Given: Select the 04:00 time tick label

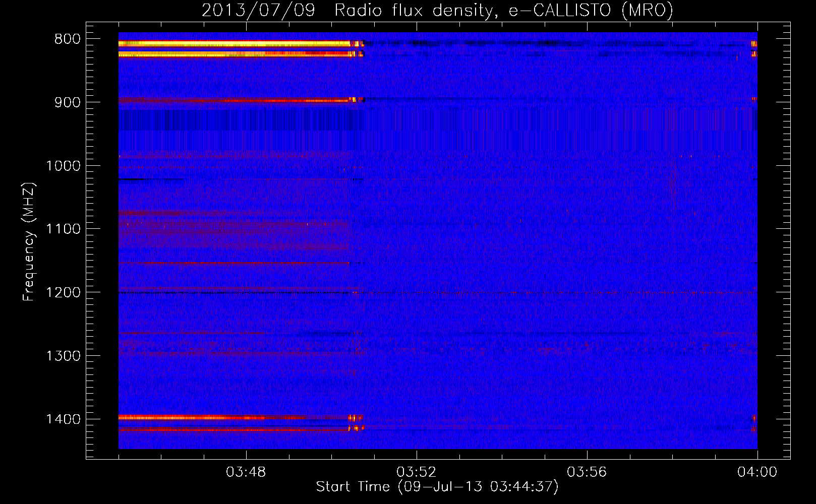Looking at the screenshot, I should [x=756, y=472].
